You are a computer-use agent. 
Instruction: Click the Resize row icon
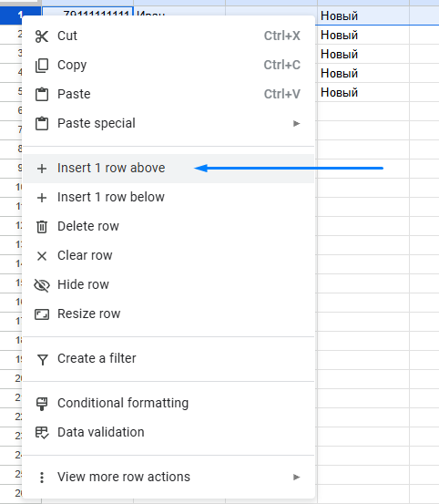pyautogui.click(x=42, y=314)
